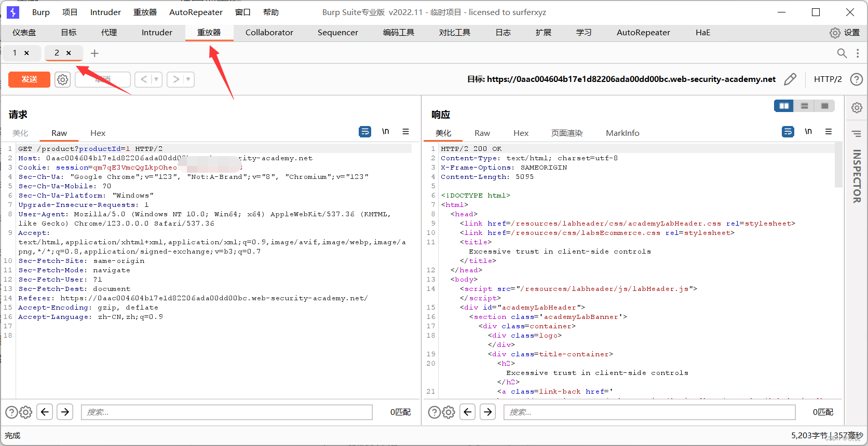
Task: Open the 扩展 tab
Action: [x=544, y=33]
